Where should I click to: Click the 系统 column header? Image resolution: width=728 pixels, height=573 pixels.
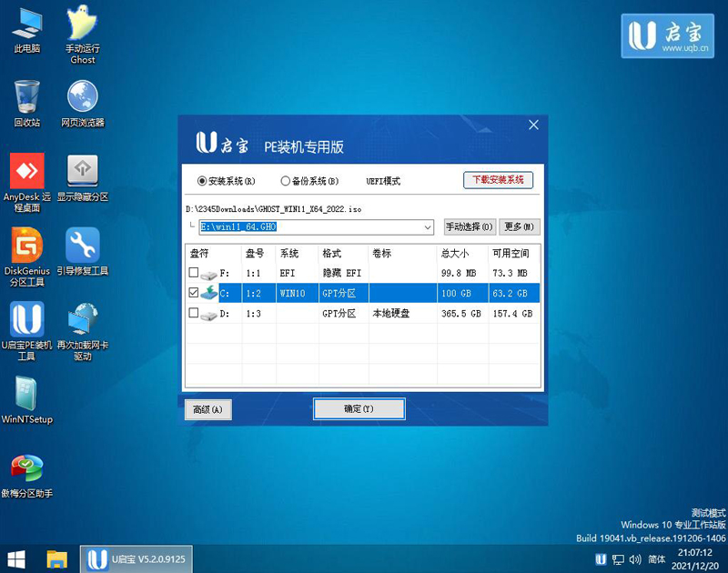tap(298, 254)
